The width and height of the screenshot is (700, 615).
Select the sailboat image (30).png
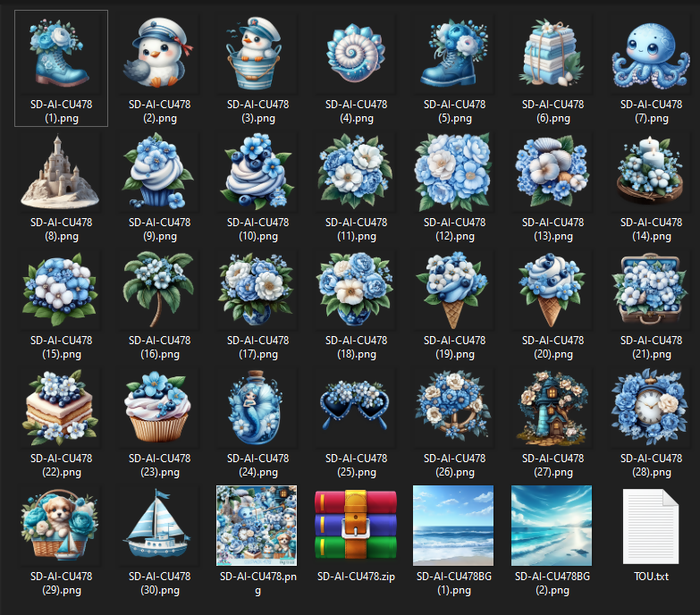(160, 526)
